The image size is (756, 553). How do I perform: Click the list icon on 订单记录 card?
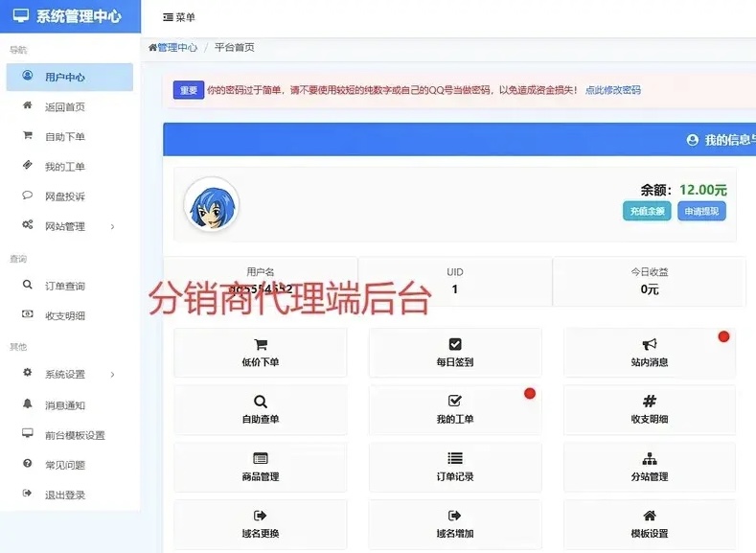point(455,458)
